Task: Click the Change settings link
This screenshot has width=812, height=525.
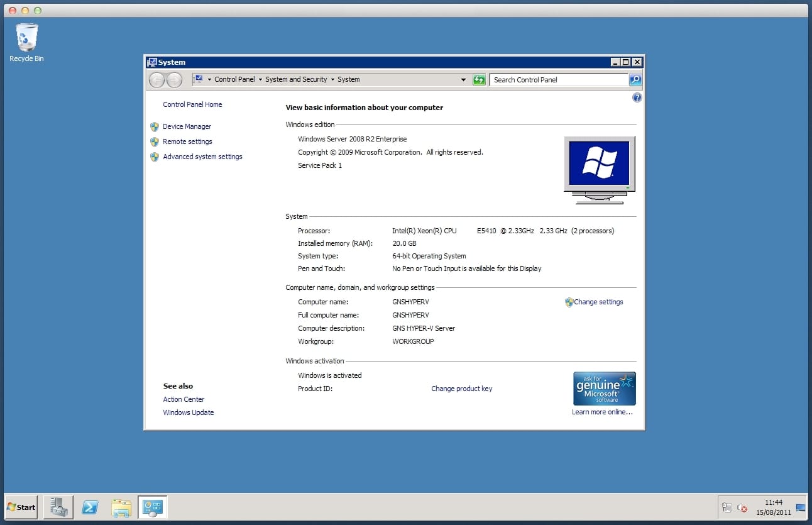Action: [x=598, y=302]
